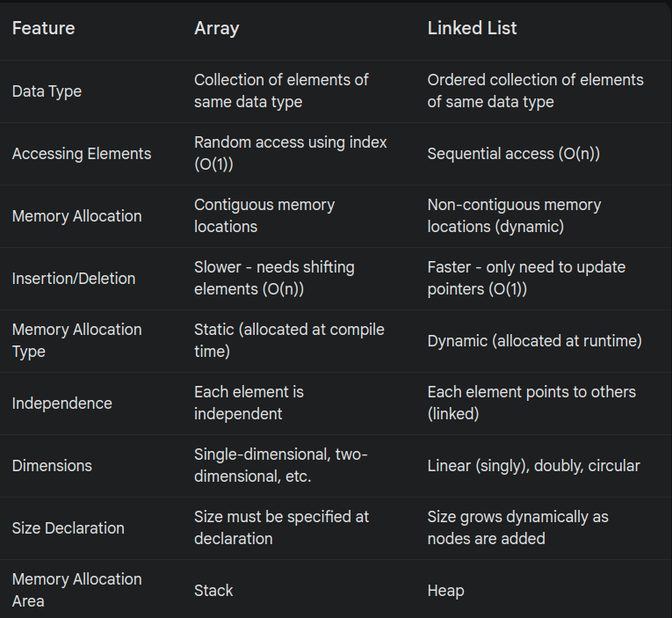Click the Feature column header
Image resolution: width=672 pixels, height=618 pixels.
point(43,28)
